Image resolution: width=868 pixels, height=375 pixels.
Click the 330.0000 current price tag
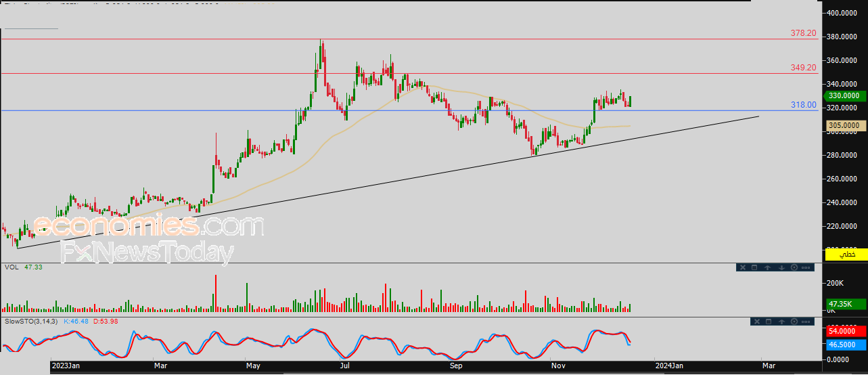click(x=846, y=96)
